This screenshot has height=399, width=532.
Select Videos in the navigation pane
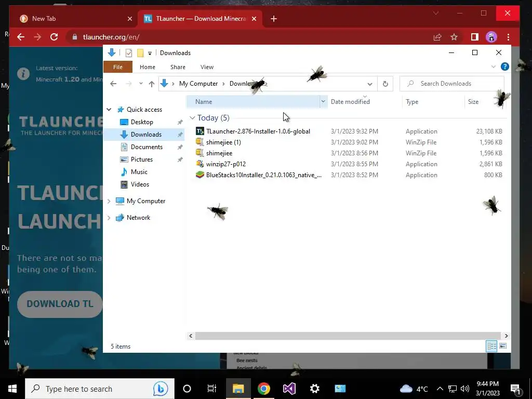coord(140,184)
